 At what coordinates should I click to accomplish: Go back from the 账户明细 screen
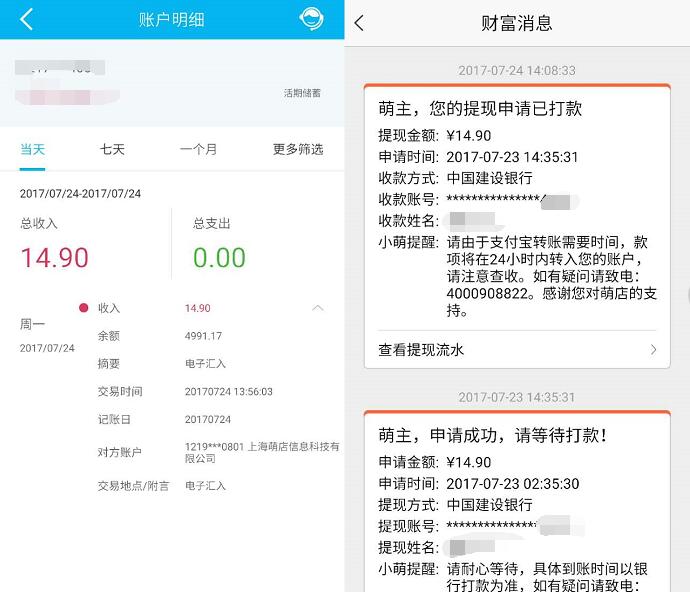[x=26, y=19]
